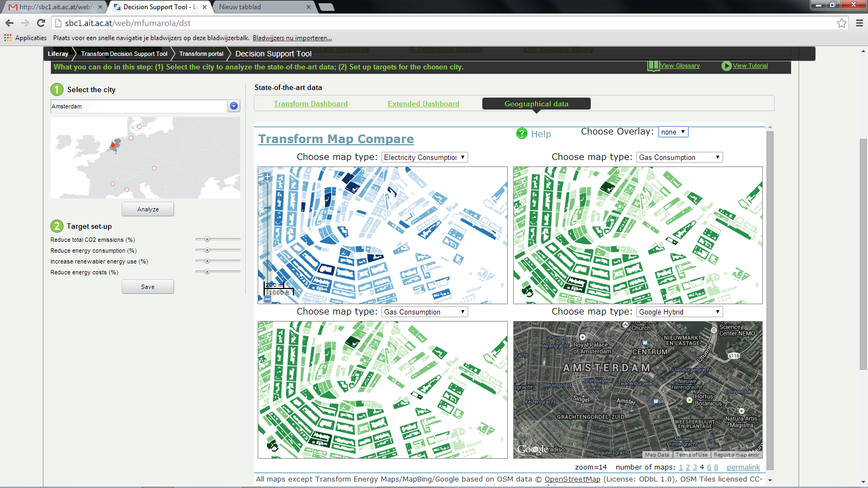The image size is (868, 488).
Task: Open the Transform Map Compare heading link
Action: tap(336, 139)
